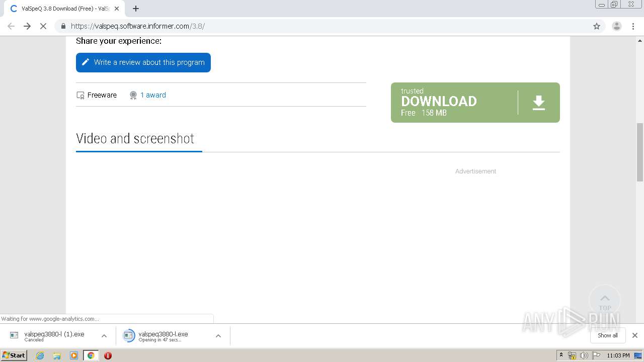
Task: Click the system clock showing 11:03 PM
Action: (618, 355)
